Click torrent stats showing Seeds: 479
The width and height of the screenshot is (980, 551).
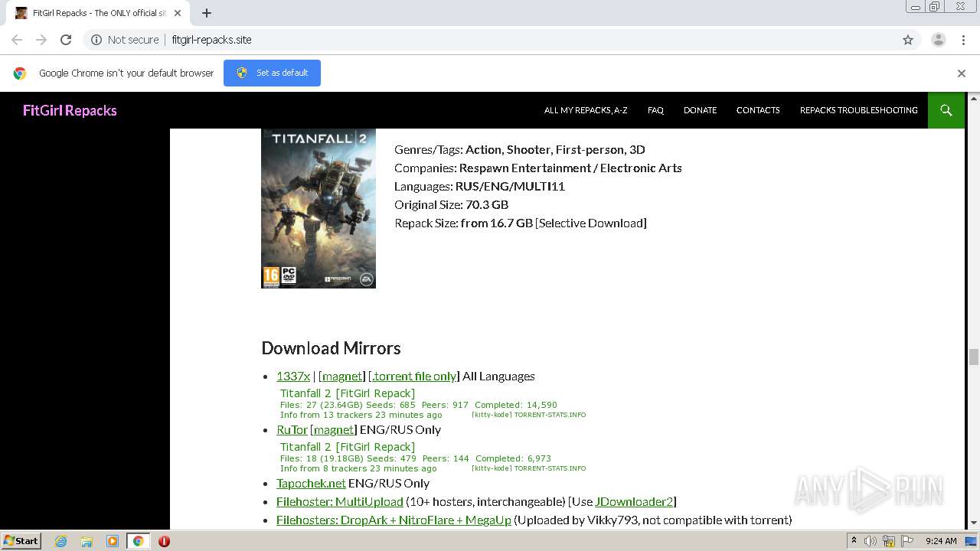click(433, 458)
